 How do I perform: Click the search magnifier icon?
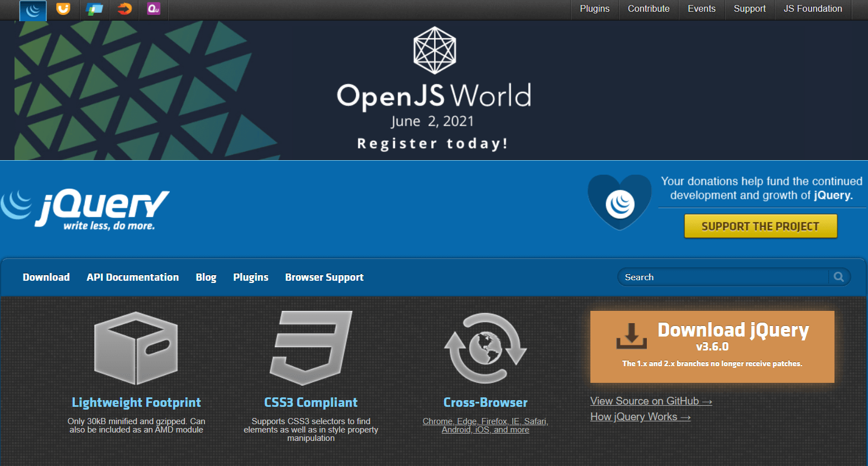coord(838,277)
